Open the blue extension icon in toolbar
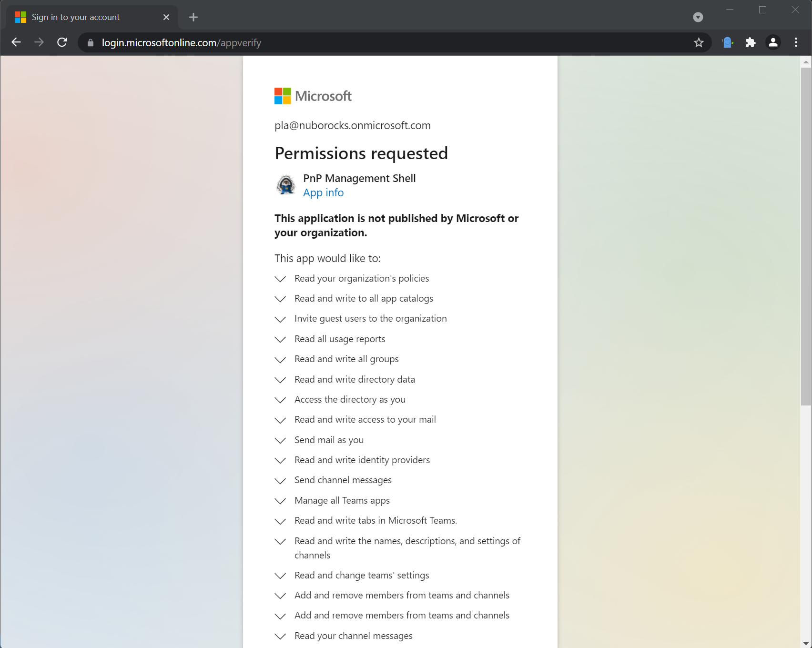Viewport: 812px width, 648px height. pyautogui.click(x=727, y=42)
